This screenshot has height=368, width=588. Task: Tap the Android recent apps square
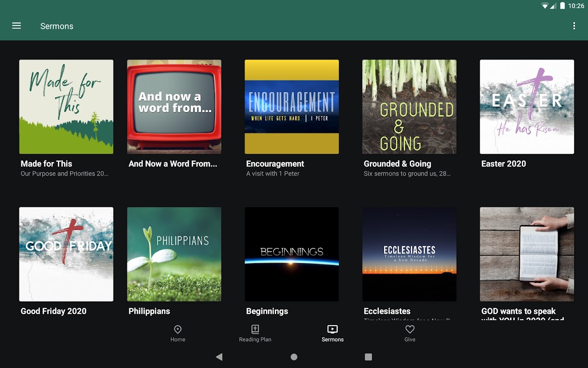click(368, 357)
